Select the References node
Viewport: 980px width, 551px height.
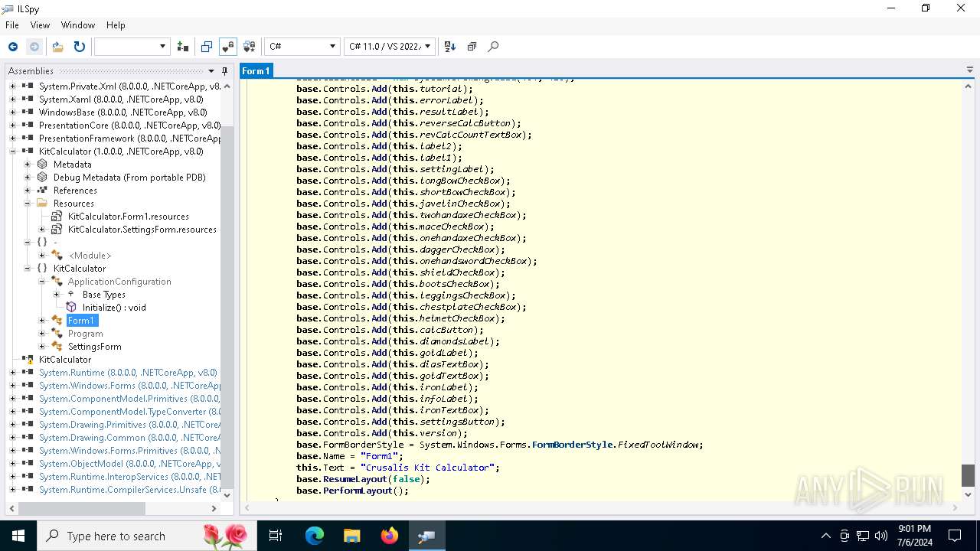click(75, 191)
